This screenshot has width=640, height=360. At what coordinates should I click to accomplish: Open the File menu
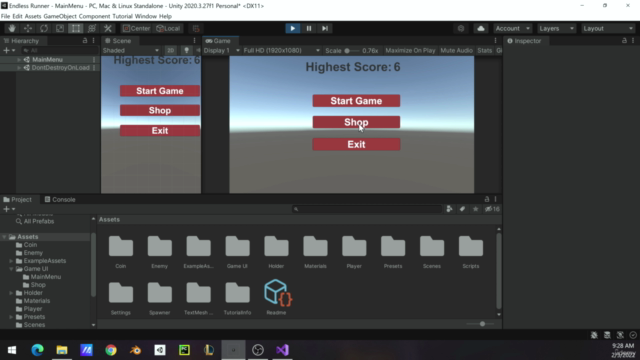click(5, 16)
